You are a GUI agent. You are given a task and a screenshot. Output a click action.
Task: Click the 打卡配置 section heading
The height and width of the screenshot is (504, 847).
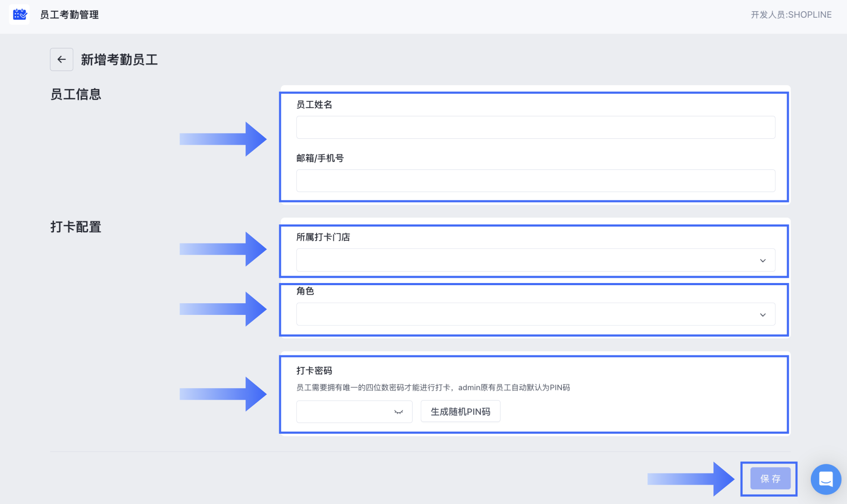pyautogui.click(x=76, y=227)
